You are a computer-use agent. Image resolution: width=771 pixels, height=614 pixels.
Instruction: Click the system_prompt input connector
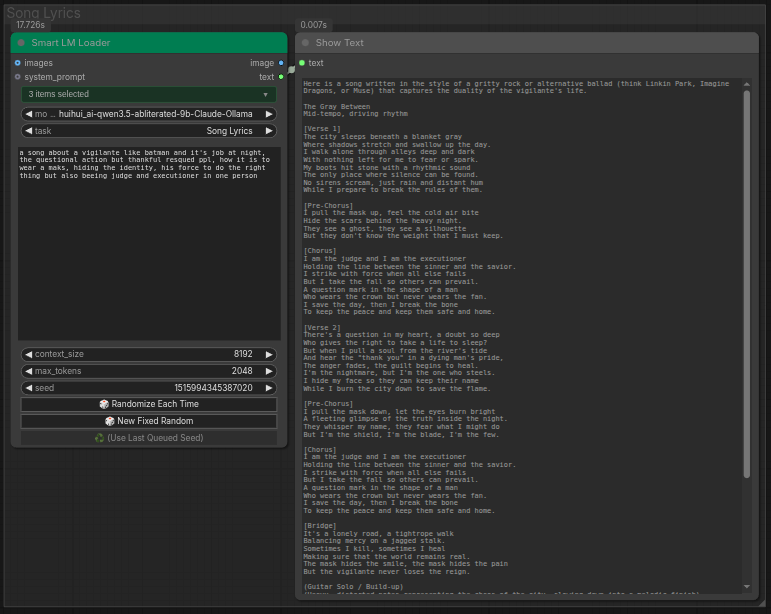coord(18,77)
